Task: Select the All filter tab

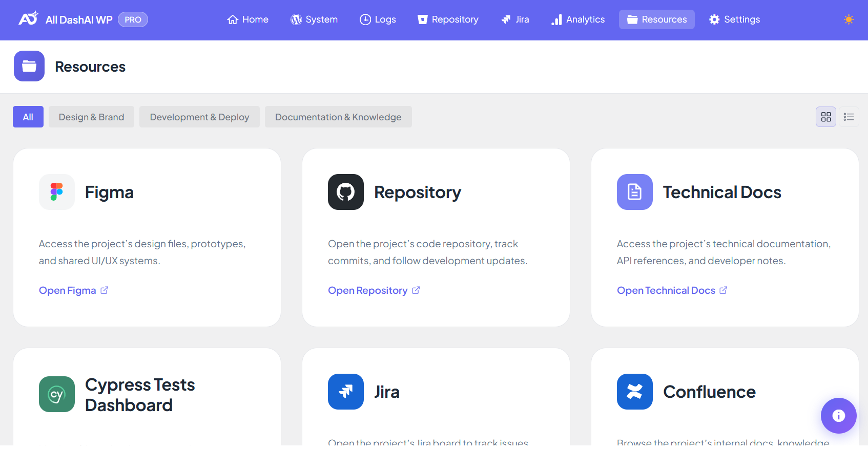Action: tap(28, 117)
